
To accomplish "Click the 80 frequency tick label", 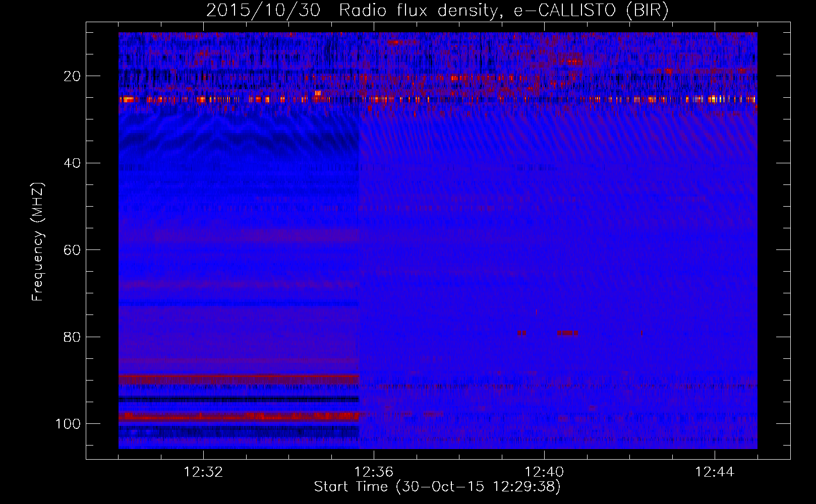I will [x=72, y=337].
